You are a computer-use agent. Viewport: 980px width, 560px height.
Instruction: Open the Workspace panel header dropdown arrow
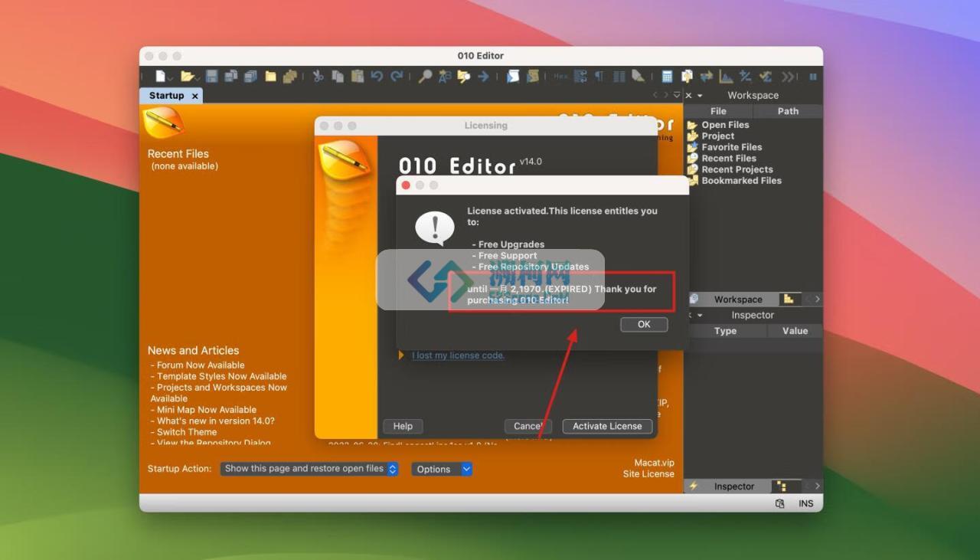(700, 96)
